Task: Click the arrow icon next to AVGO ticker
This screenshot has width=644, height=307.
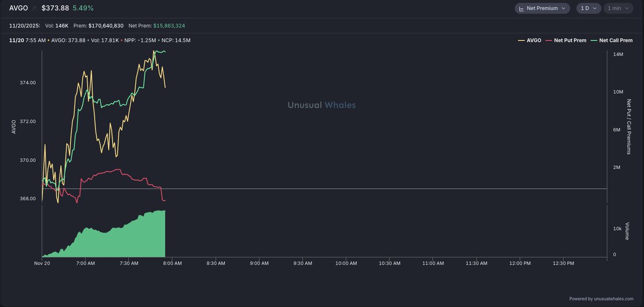Action: (34, 9)
